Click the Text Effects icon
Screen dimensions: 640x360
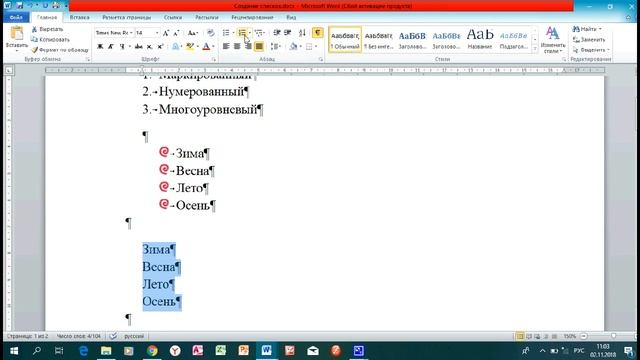tap(176, 47)
